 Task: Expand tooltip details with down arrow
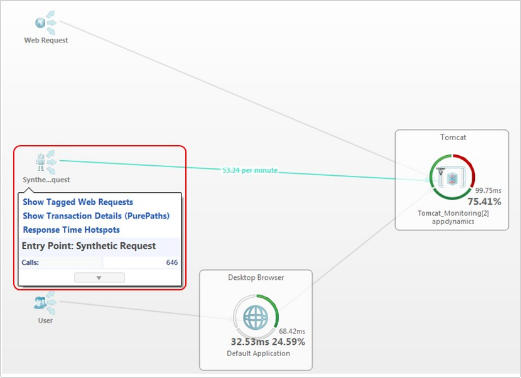click(x=99, y=278)
